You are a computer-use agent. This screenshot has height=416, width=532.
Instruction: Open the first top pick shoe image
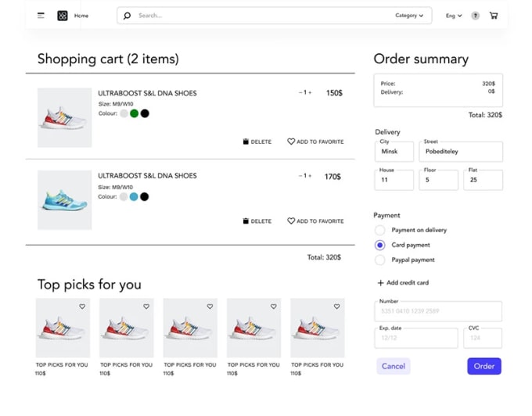click(63, 328)
